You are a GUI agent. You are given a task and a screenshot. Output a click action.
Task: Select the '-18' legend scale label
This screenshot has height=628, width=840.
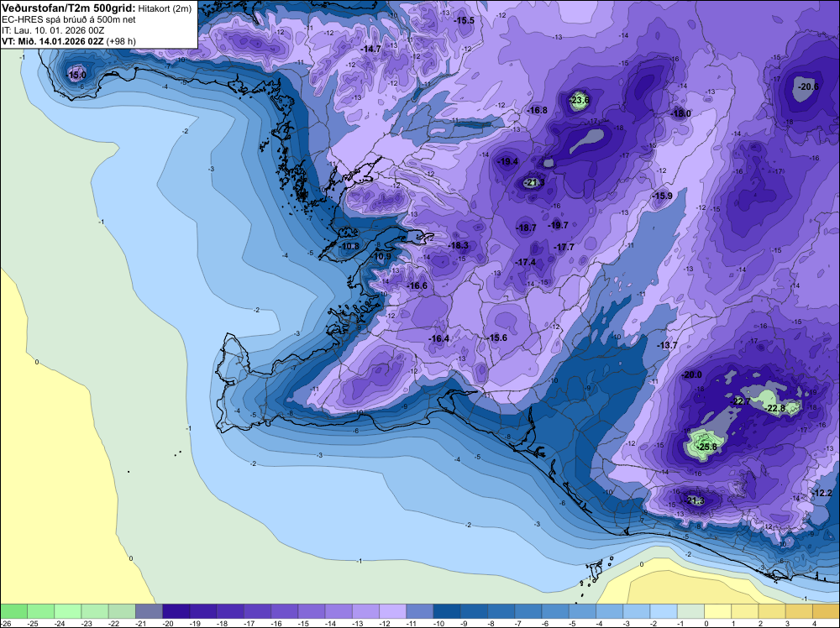[x=223, y=623]
